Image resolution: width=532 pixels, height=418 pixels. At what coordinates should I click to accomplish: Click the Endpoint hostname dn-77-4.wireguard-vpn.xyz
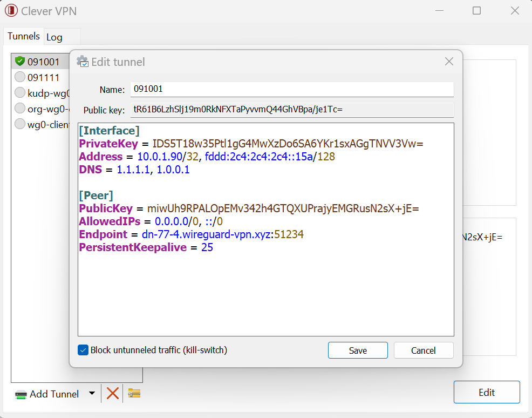tap(206, 234)
